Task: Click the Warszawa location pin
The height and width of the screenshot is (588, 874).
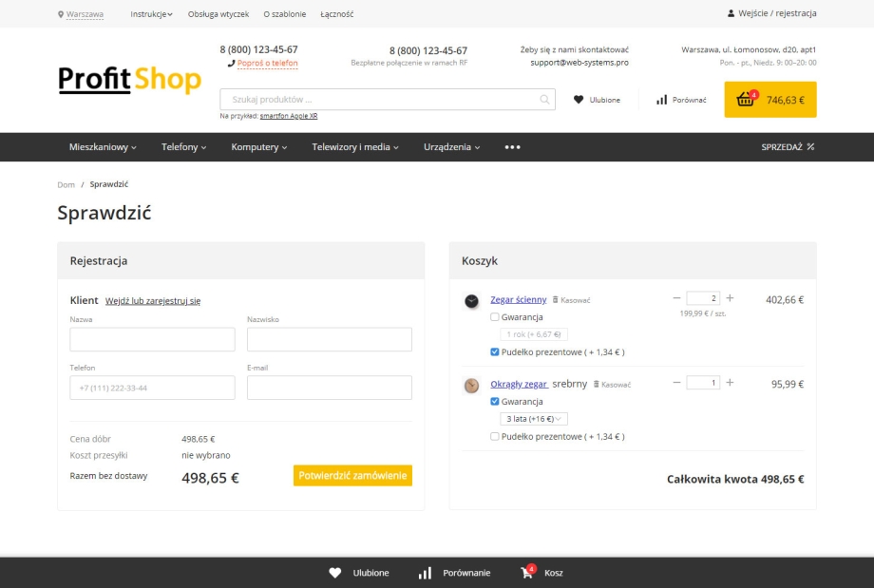Action: point(61,14)
